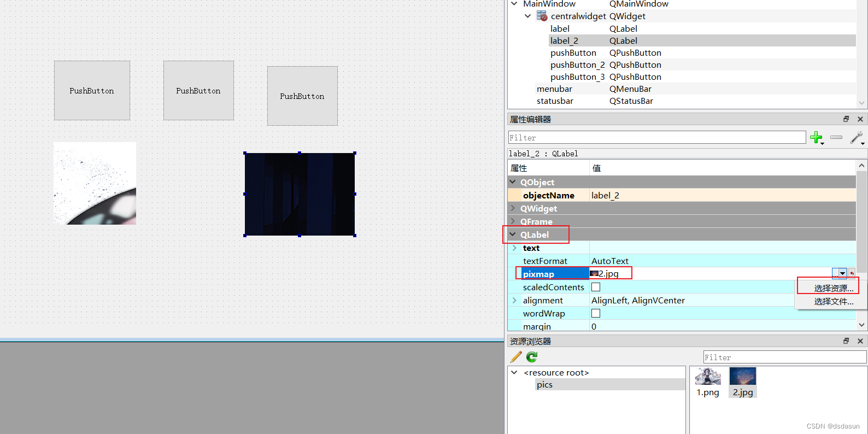This screenshot has height=434, width=868.
Task: Expand the alignment property row
Action: click(514, 300)
